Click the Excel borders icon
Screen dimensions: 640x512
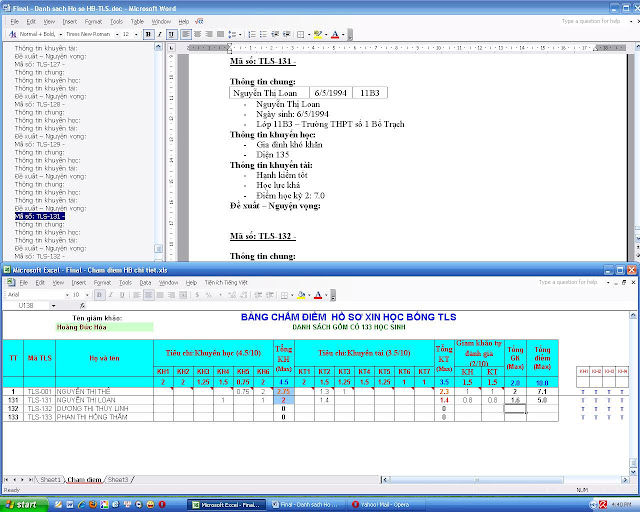[x=284, y=295]
